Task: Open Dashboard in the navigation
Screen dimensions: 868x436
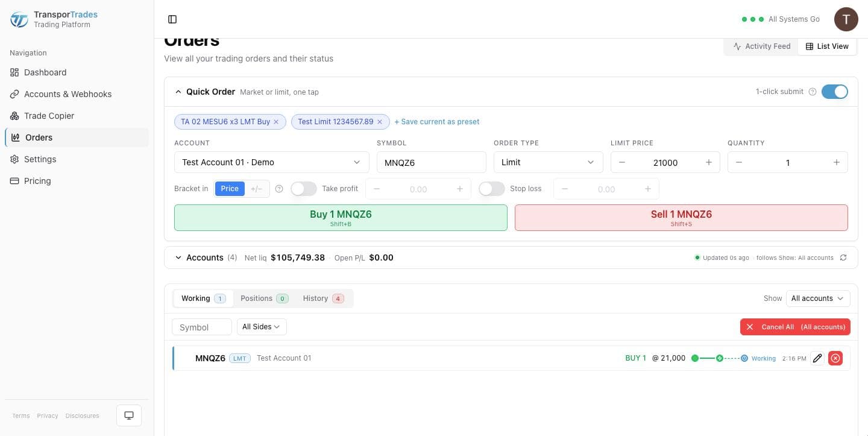Action: coord(77,72)
